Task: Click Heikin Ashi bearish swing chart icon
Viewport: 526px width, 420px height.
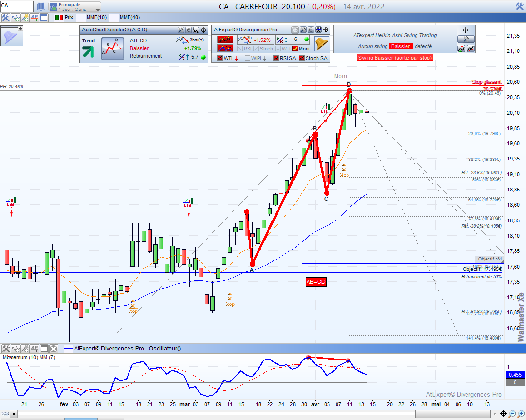Action: coord(461,49)
